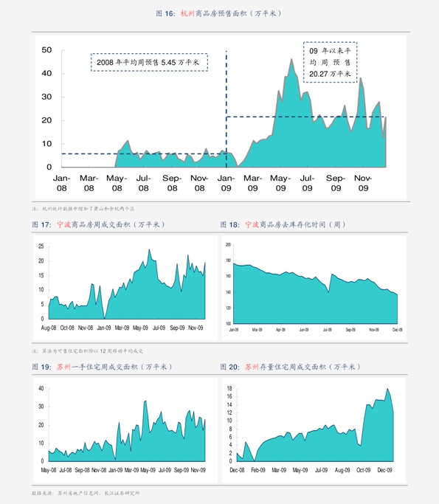The height and width of the screenshot is (504, 439).
Task: Click the 200 y-axis value in chart 18
Action: click(228, 244)
